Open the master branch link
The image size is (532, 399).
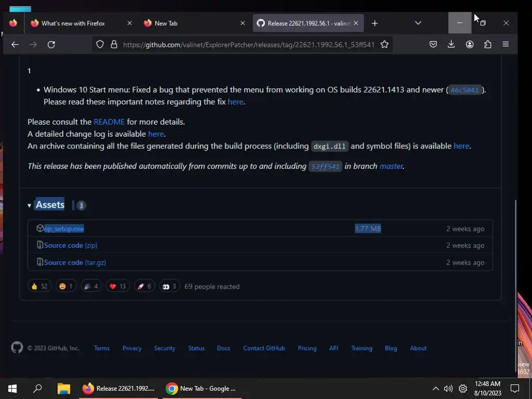[x=391, y=166]
